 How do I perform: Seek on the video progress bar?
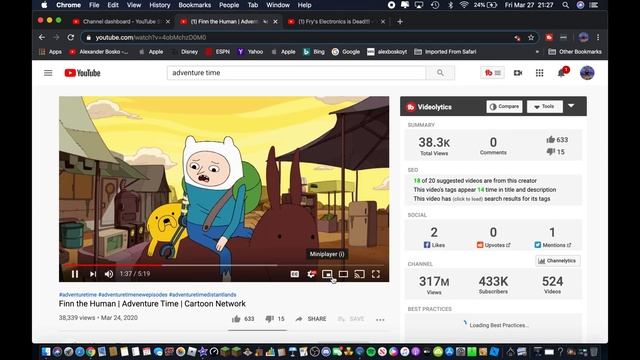point(224,265)
